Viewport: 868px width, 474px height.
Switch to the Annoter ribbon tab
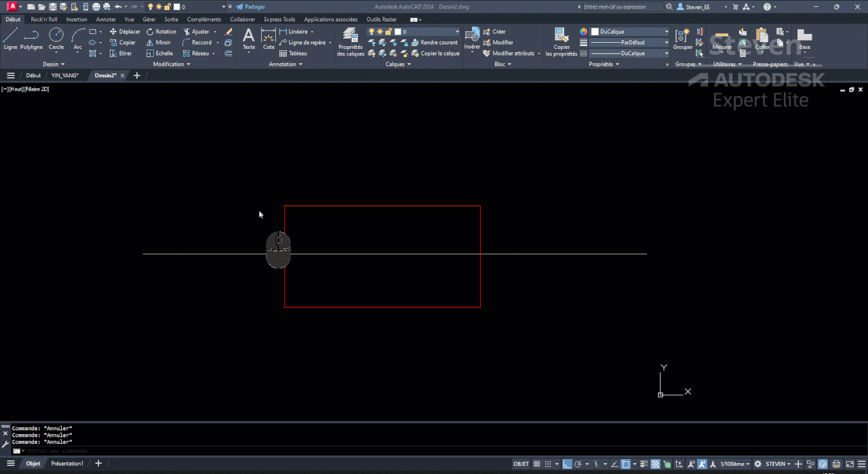tap(106, 20)
